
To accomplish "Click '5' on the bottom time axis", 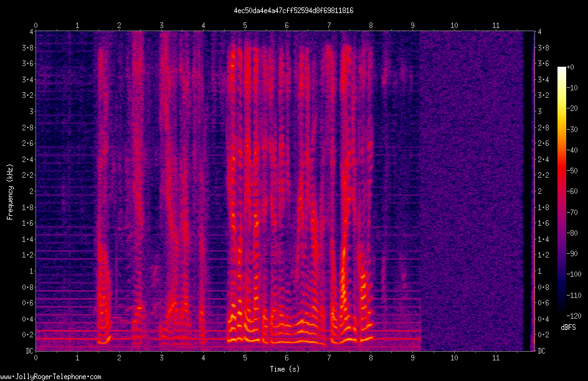I will click(x=245, y=358).
